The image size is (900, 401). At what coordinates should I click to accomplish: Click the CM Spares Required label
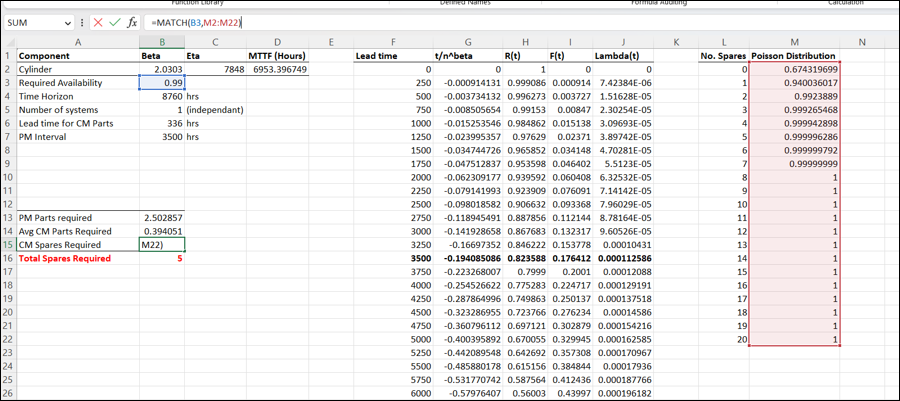(77, 245)
